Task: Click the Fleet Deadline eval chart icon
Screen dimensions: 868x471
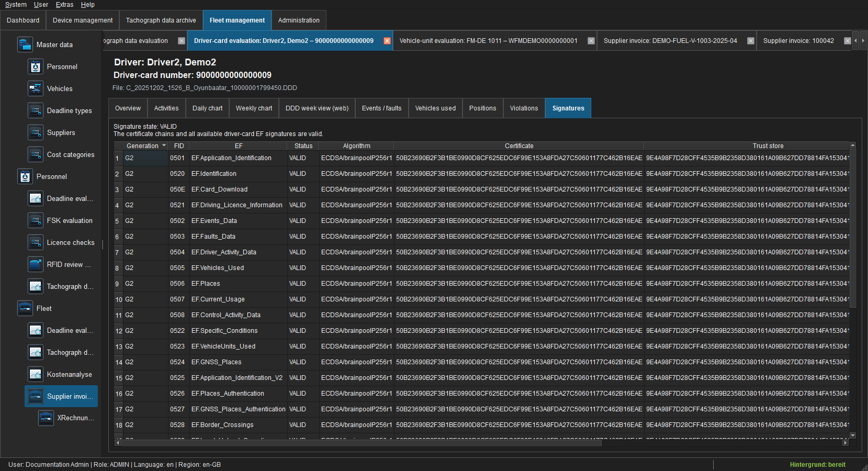Action: [35, 330]
